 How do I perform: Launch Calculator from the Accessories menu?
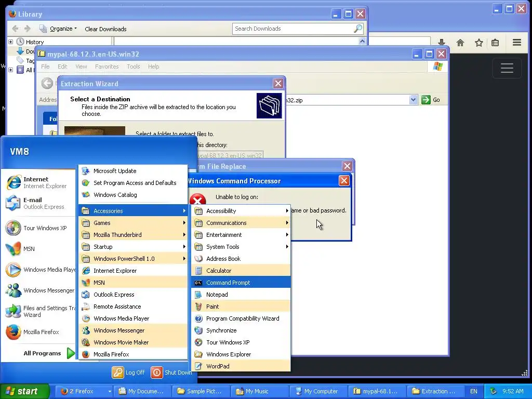241,271
